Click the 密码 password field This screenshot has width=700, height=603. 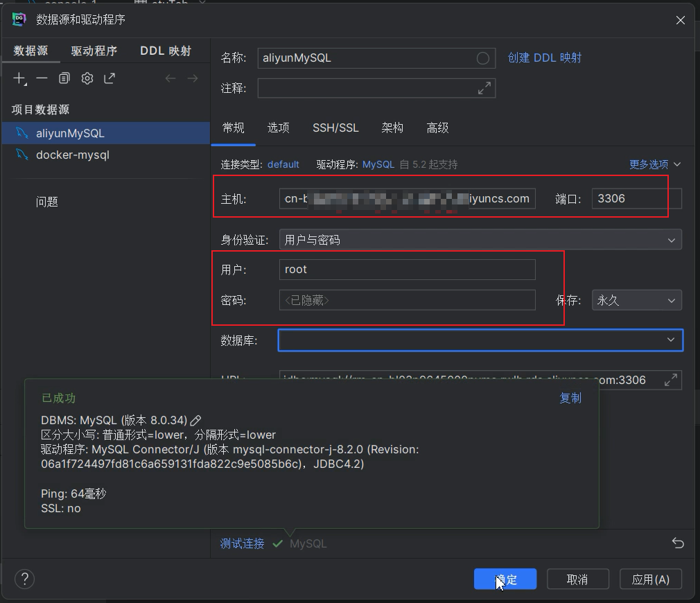[407, 300]
